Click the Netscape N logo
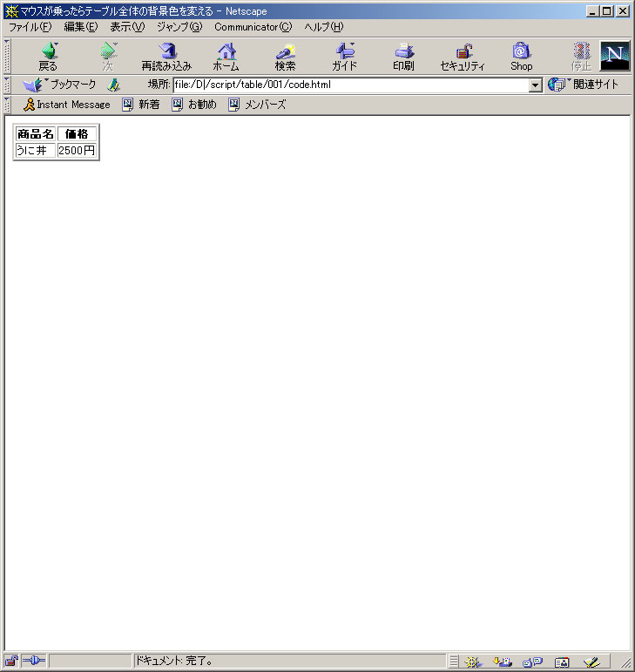The height and width of the screenshot is (672, 635). point(615,56)
